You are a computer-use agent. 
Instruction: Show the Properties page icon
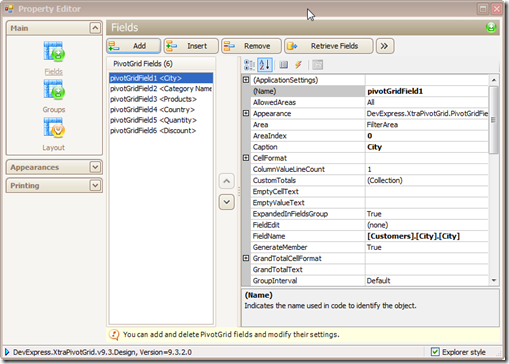point(284,65)
